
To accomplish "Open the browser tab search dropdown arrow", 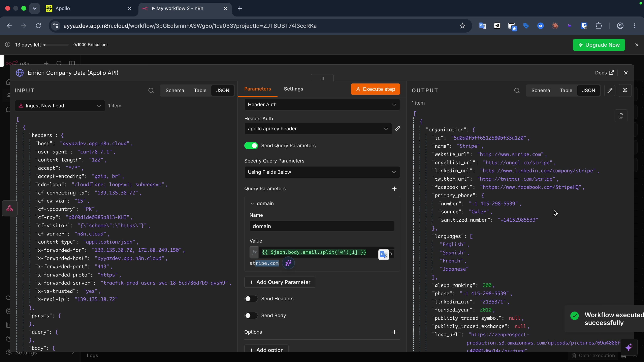I will coord(34,8).
